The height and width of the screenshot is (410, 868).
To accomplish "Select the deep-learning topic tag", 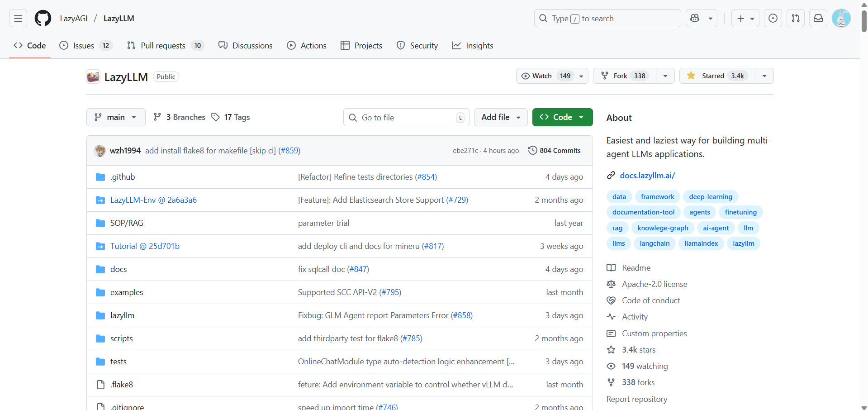I will (x=711, y=197).
